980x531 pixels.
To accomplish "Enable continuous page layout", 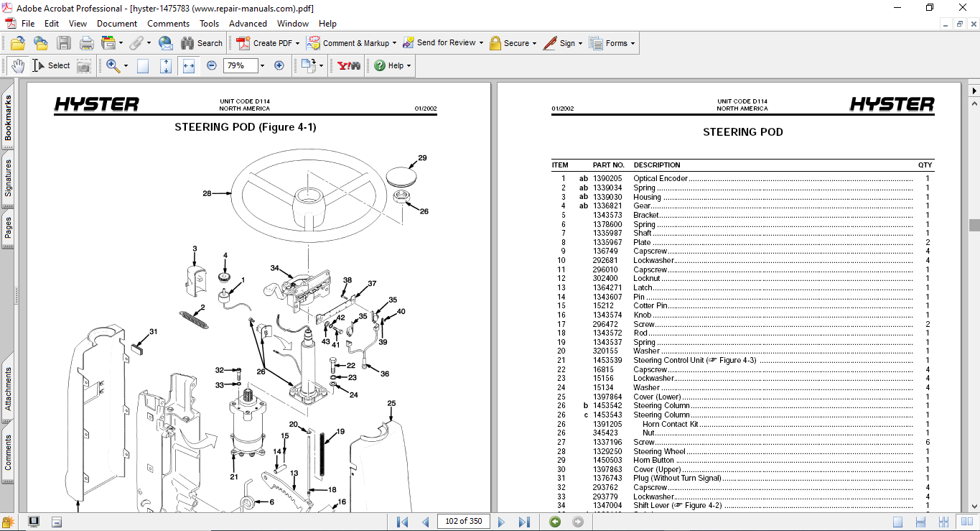I will pyautogui.click(x=921, y=522).
